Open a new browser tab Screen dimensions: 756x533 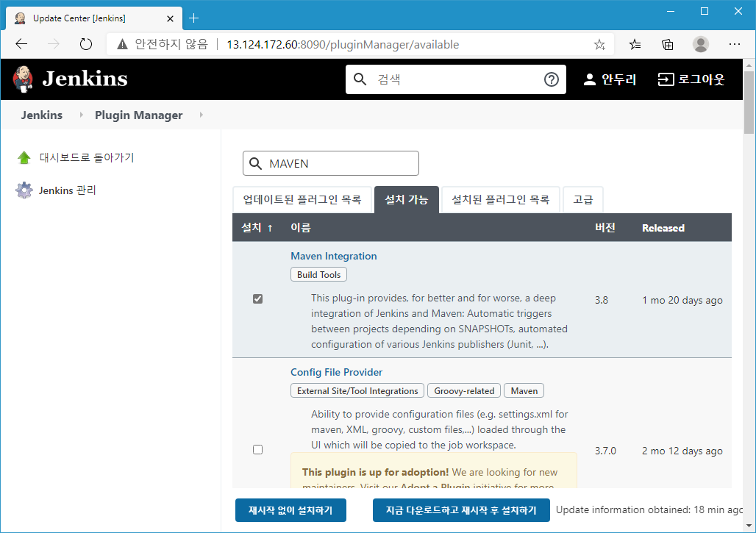(x=194, y=18)
